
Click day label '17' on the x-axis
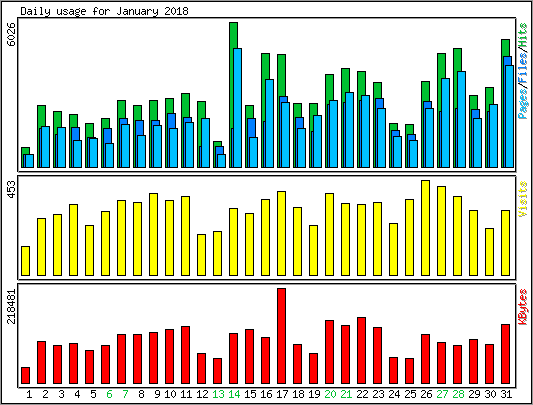(x=282, y=394)
